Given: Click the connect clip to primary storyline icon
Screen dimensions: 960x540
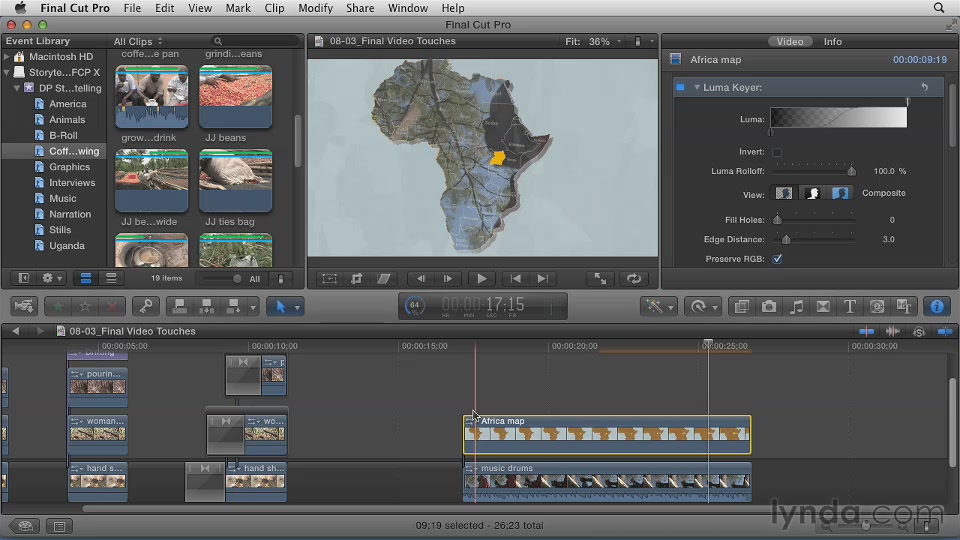Looking at the screenshot, I should coord(179,306).
